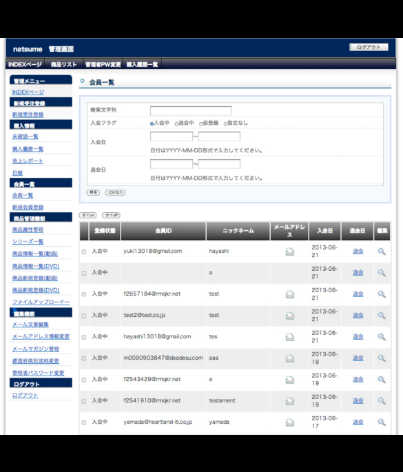Viewport: 403px width, 472px height.
Task: Click the 入会日 start date field
Action: [171, 136]
